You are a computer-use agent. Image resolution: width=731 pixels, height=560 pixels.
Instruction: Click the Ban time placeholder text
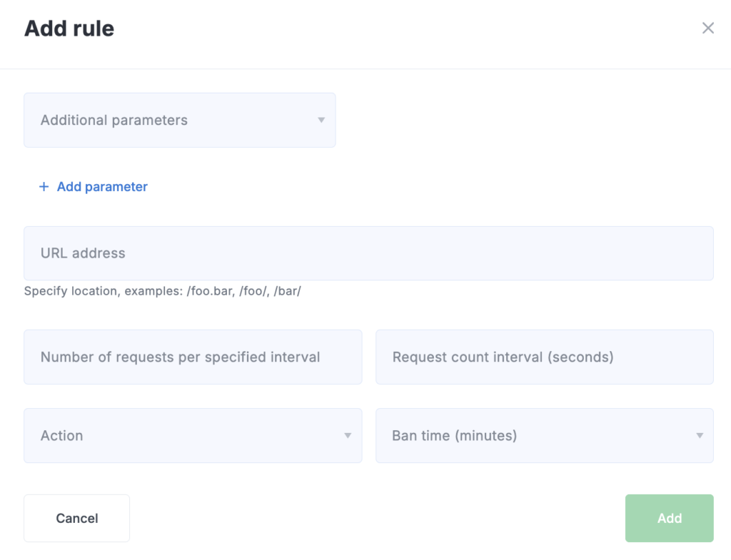(x=454, y=435)
